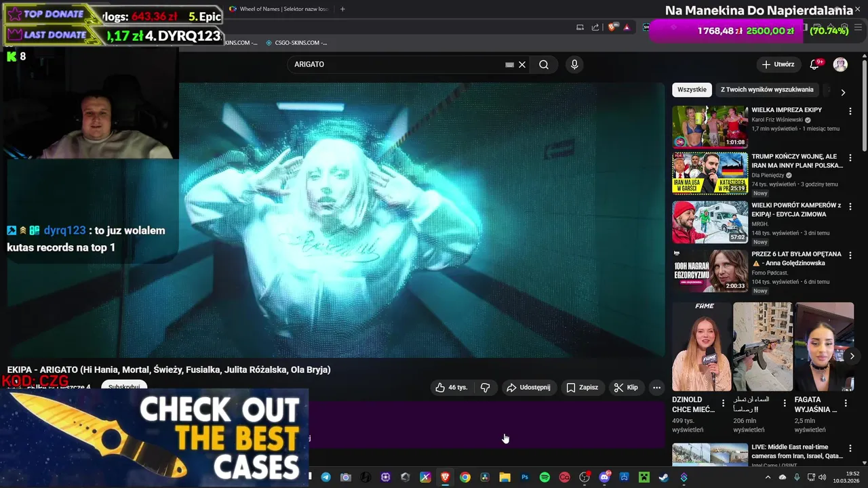
Task: Open Minecraft creeper icon in taskbar
Action: pos(644,477)
